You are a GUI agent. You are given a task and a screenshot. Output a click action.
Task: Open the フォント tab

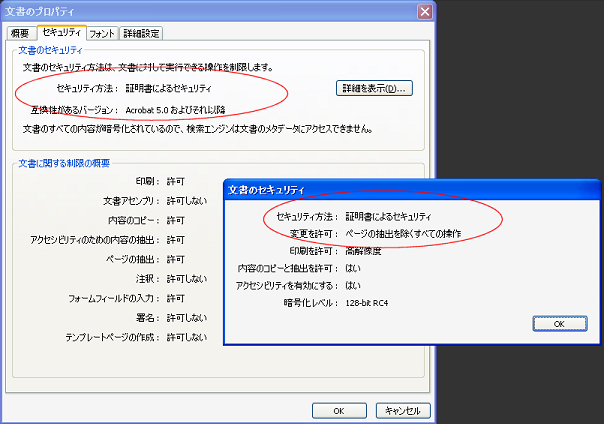click(102, 33)
